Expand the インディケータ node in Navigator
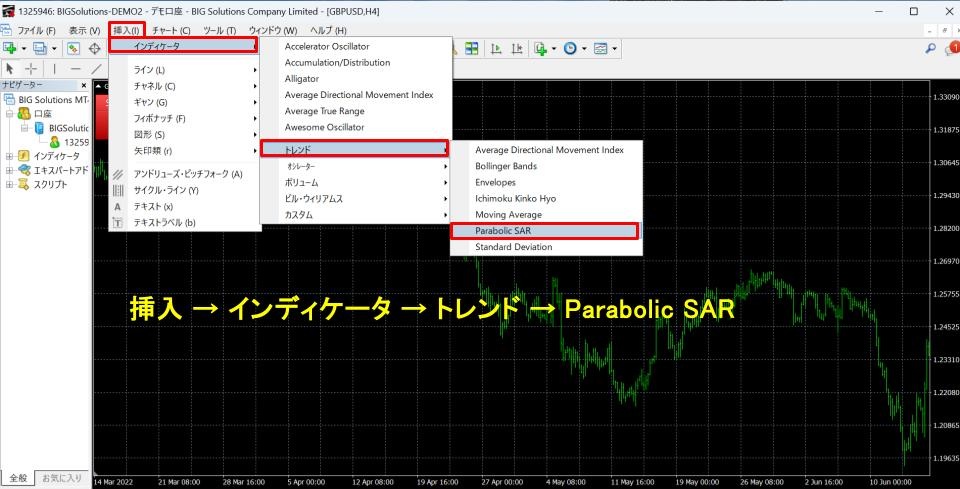This screenshot has height=489, width=960. point(9,156)
